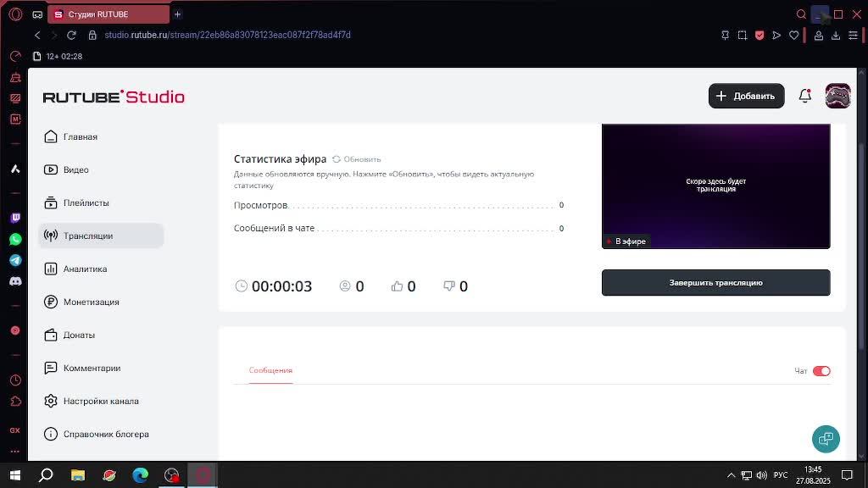Open Aria AI icon in sidebar
Image resolution: width=868 pixels, height=488 pixels.
[15, 169]
